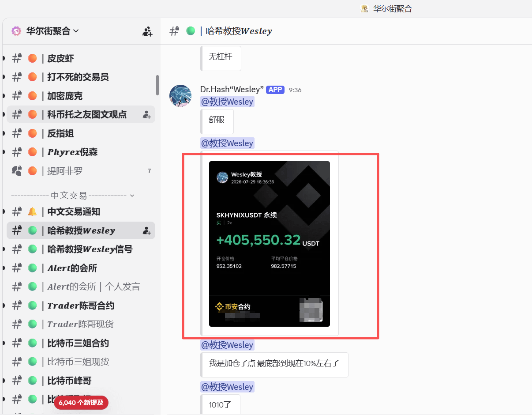Open the Trader陈哥现货 channel
Image resolution: width=532 pixels, height=415 pixels.
pos(81,324)
